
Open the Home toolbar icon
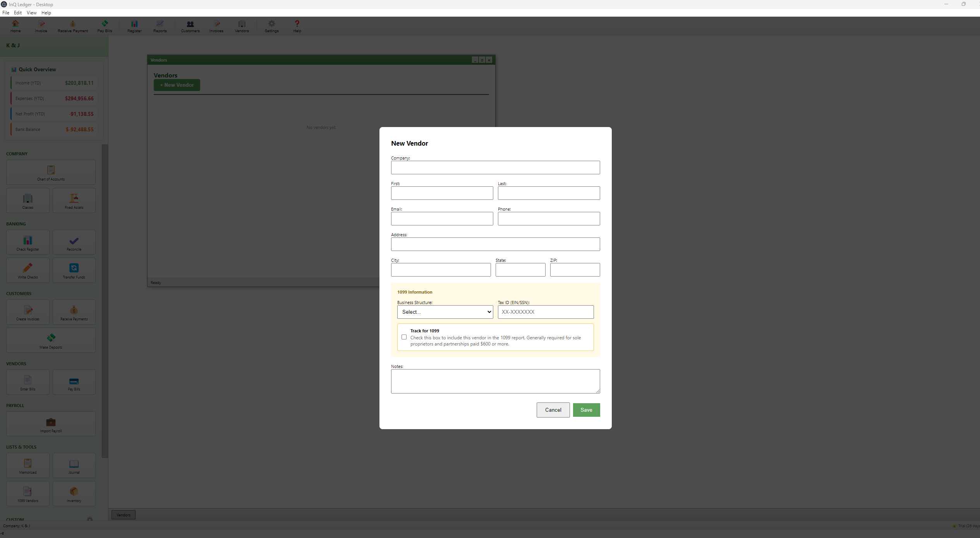15,26
